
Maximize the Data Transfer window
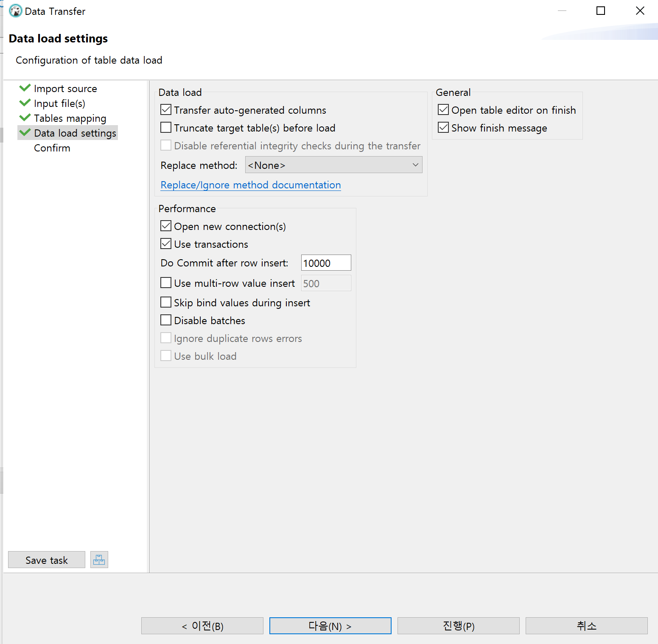[601, 11]
